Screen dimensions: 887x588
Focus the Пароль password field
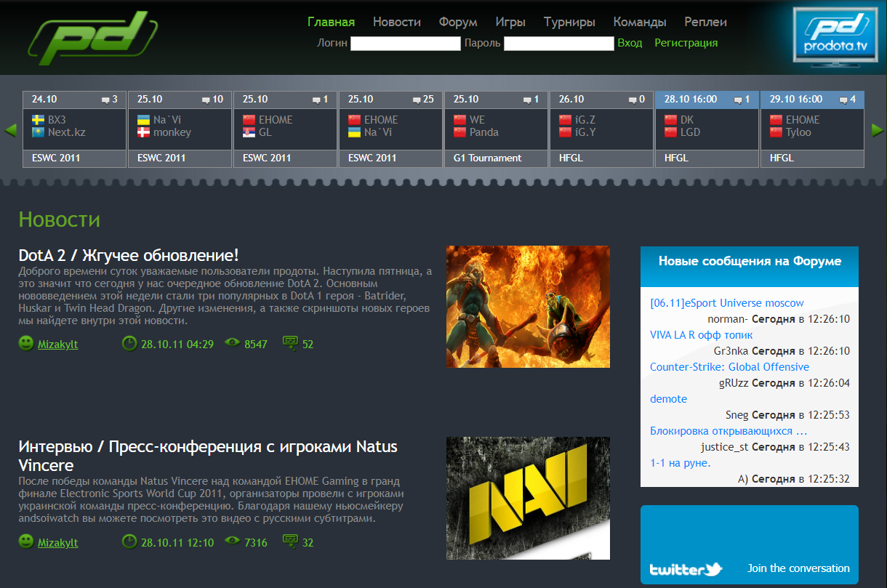pos(558,44)
